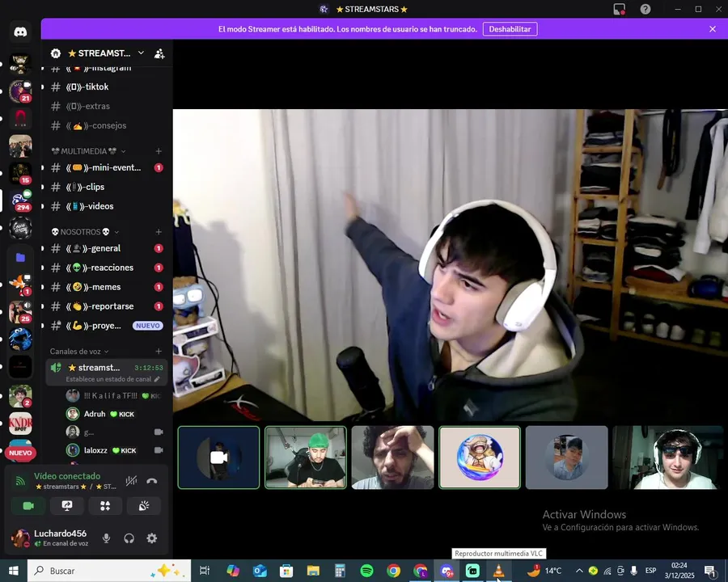728x582 pixels.
Task: Mute microphone in user panel
Action: pos(106,538)
